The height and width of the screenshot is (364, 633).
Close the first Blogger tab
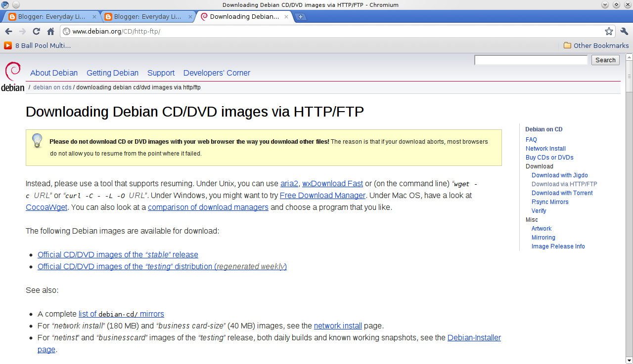click(94, 16)
